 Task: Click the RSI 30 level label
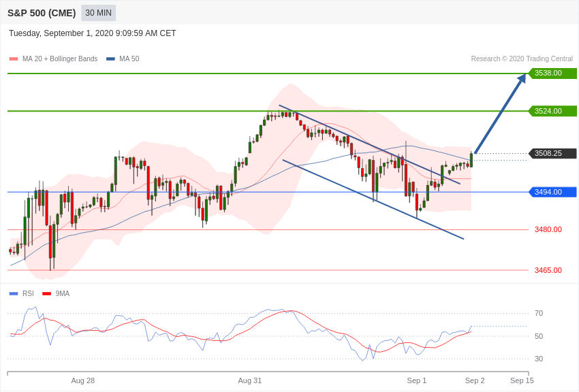(x=539, y=359)
